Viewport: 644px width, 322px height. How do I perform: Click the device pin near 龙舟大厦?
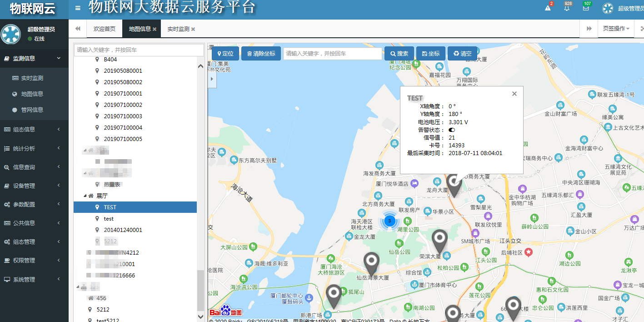pyautogui.click(x=454, y=185)
